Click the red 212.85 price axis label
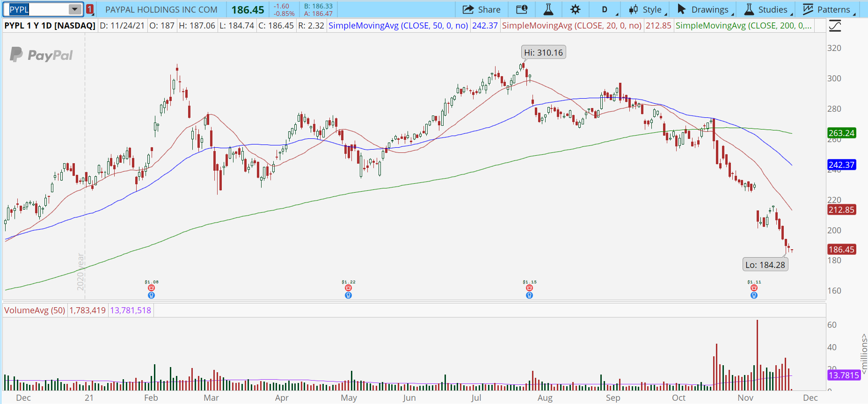Screen dimensions: 868x404 [841, 210]
